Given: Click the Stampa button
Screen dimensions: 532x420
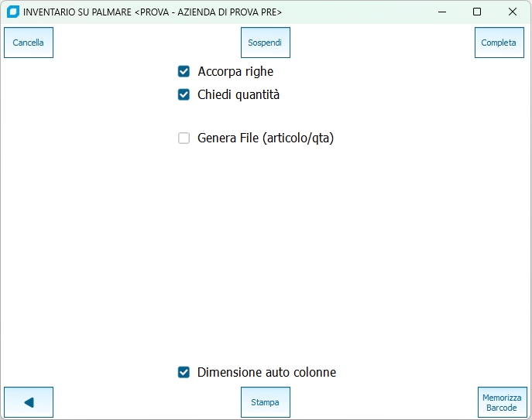Looking at the screenshot, I should point(265,402).
